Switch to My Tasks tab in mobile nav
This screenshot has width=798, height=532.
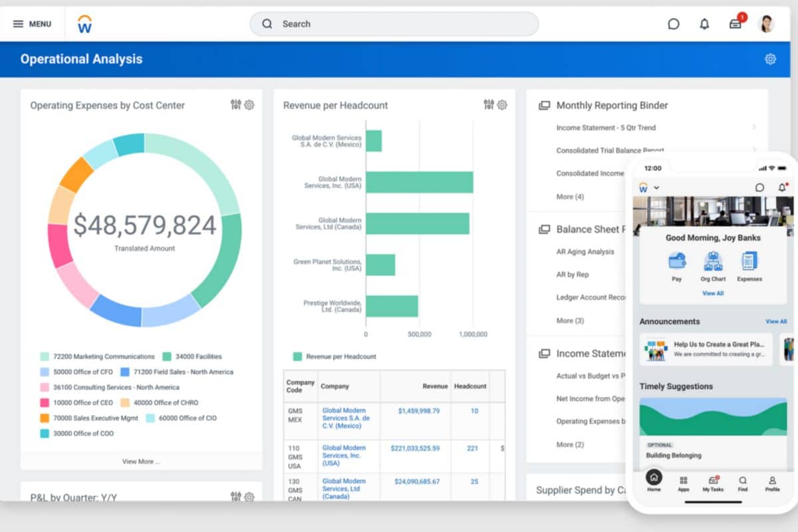coord(713,483)
